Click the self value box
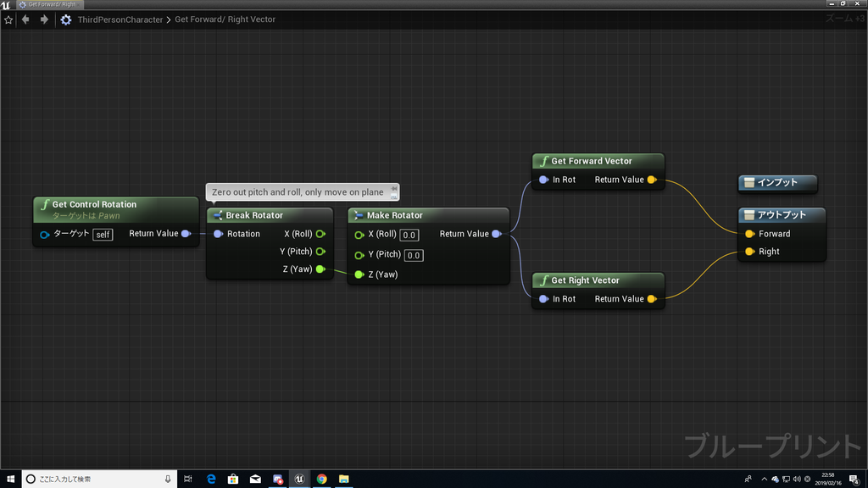Image resolution: width=868 pixels, height=488 pixels. 103,235
